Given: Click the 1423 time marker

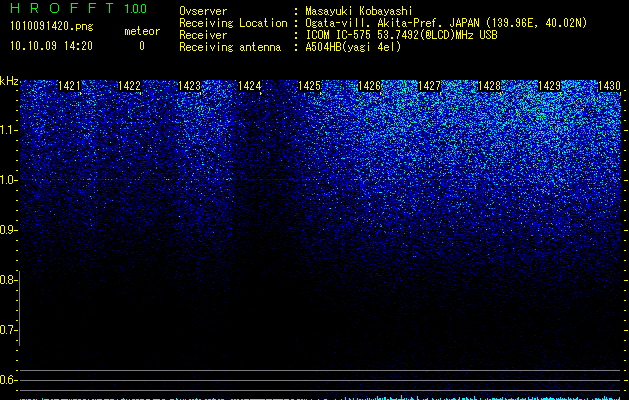Looking at the screenshot, I should [x=189, y=85].
